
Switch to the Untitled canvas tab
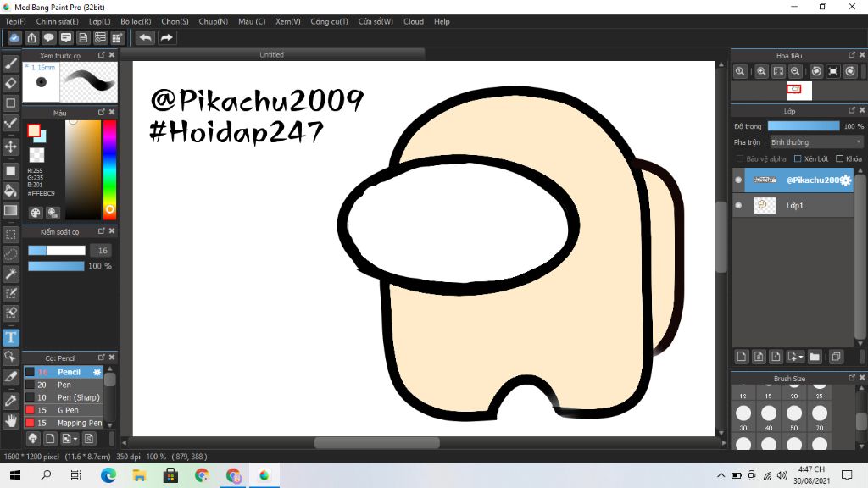tap(272, 54)
